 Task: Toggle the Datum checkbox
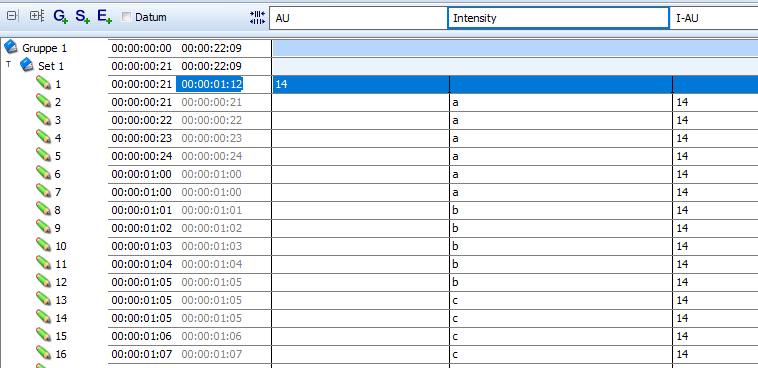click(126, 17)
